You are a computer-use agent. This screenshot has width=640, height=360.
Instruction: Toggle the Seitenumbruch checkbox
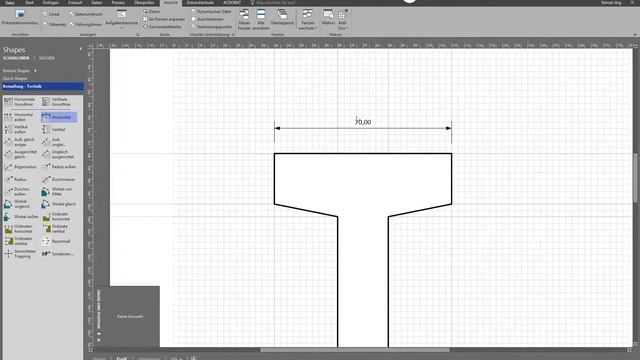[x=71, y=14]
